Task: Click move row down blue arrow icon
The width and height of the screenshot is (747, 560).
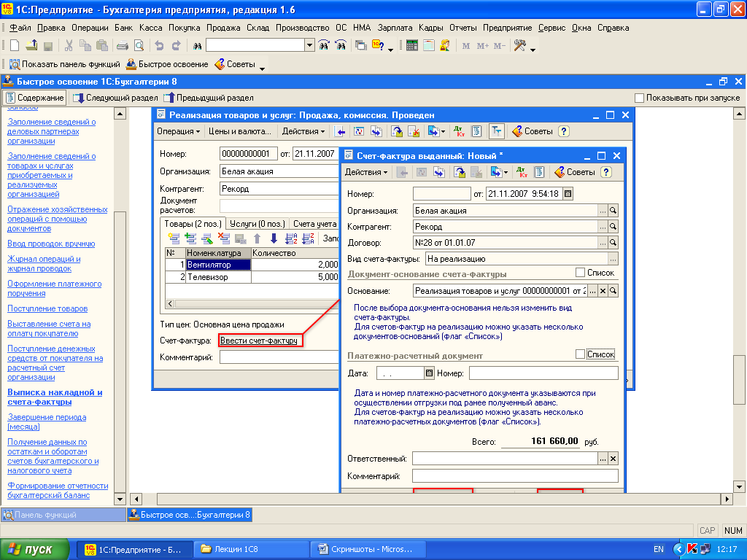Action: [274, 238]
